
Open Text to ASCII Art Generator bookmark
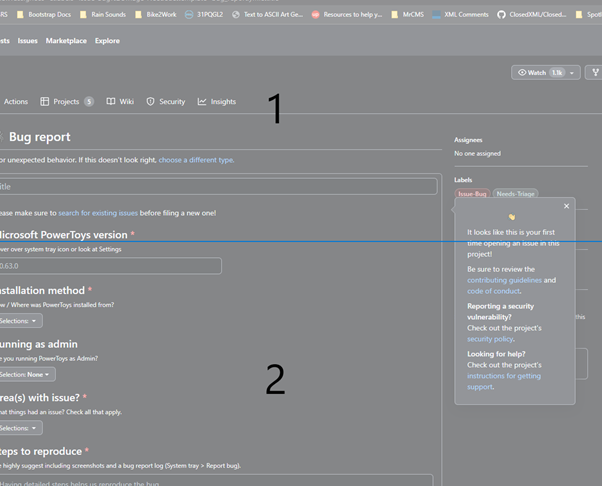point(268,15)
